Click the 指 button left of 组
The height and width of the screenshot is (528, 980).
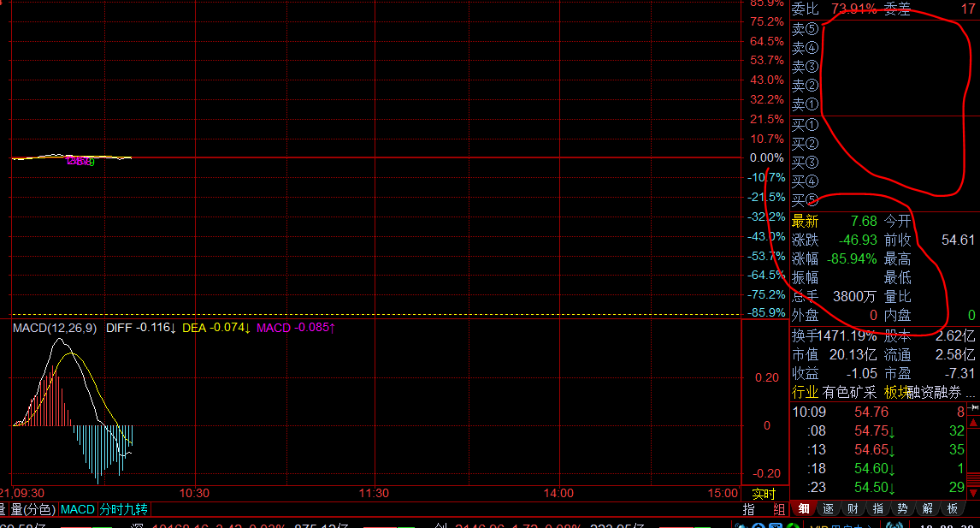point(749,509)
